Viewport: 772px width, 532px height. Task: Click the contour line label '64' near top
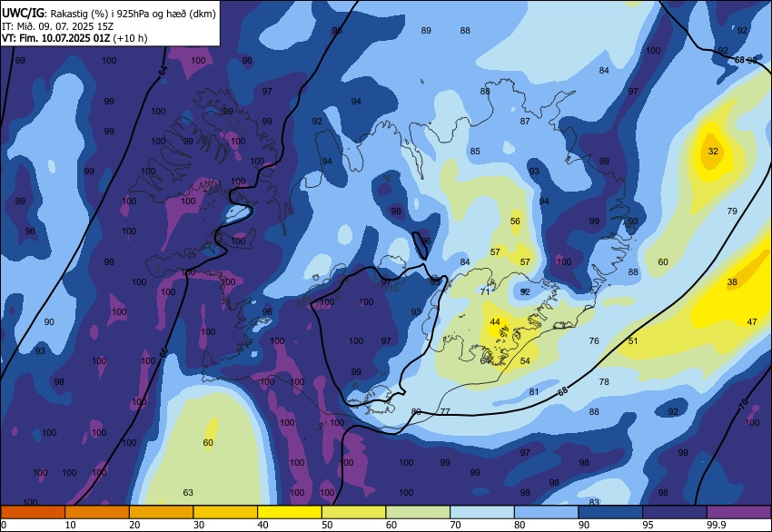(x=163, y=71)
